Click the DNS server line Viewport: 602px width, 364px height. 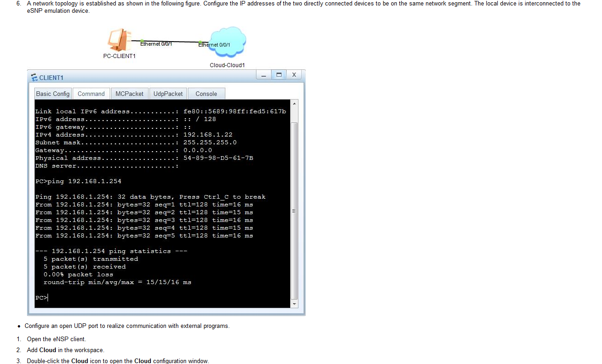107,166
